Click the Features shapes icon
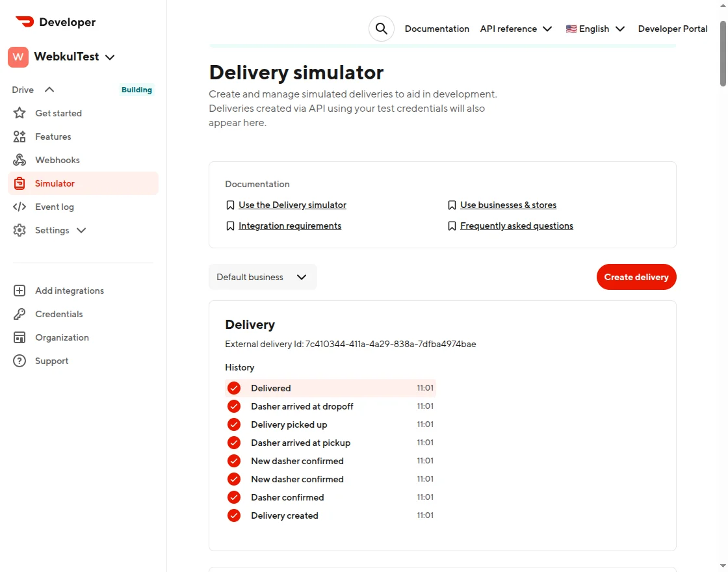The height and width of the screenshot is (572, 728). 19,136
